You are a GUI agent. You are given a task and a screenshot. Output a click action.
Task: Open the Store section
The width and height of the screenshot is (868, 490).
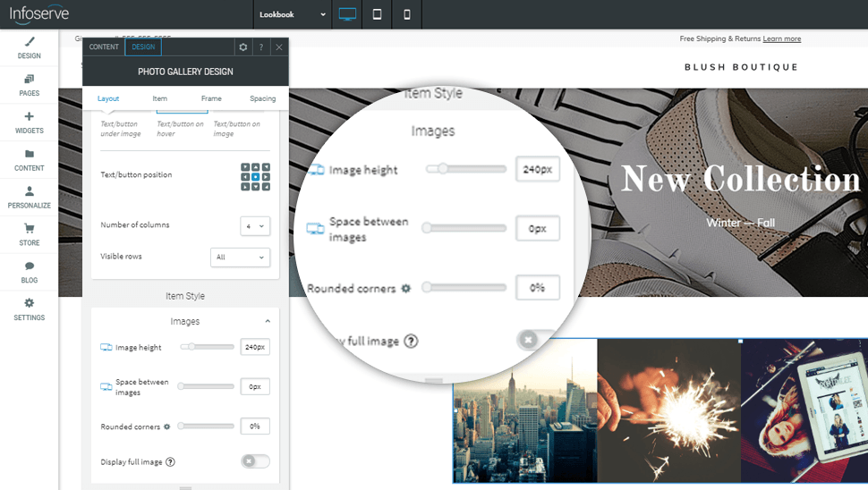[29, 234]
